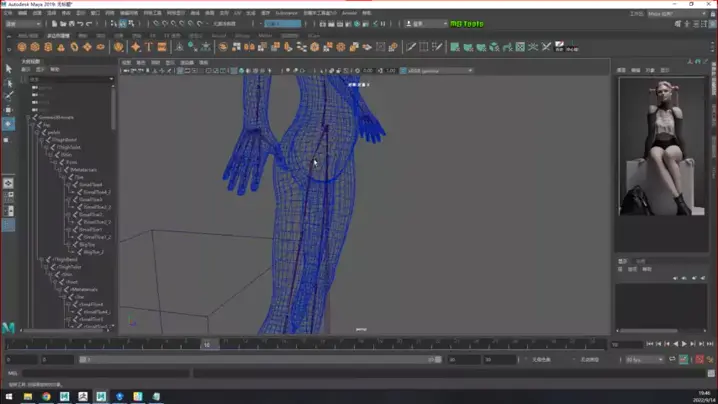Open the Arnold menu
This screenshot has height=404, width=718.
click(x=349, y=13)
